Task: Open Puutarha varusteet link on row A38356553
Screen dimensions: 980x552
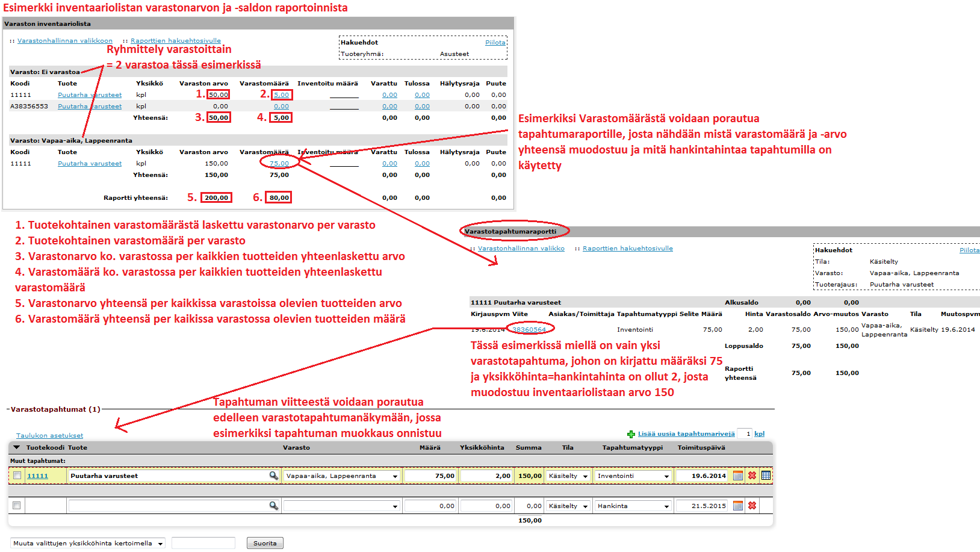Action: pos(90,106)
